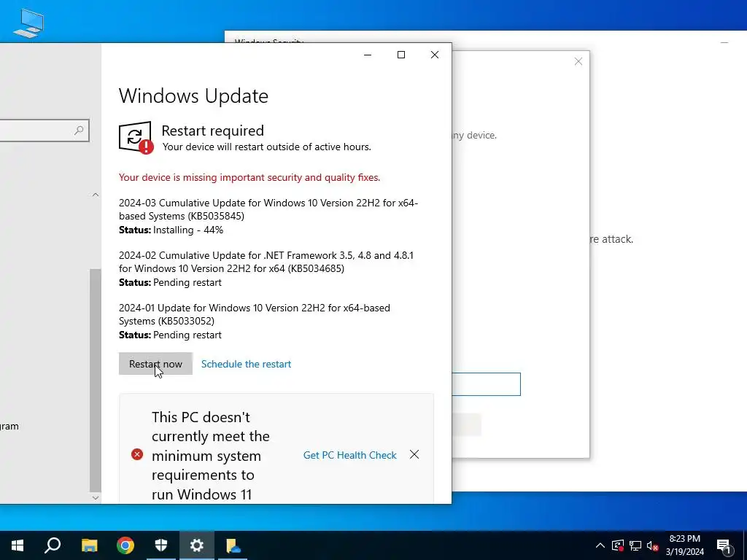Click the Settings sidebar scrollbar thumb
Viewport: 747px width, 560px height.
coord(96,380)
